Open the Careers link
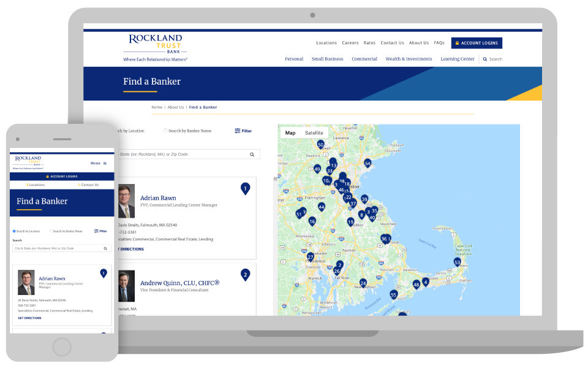The width and height of the screenshot is (588, 368). pyautogui.click(x=350, y=43)
